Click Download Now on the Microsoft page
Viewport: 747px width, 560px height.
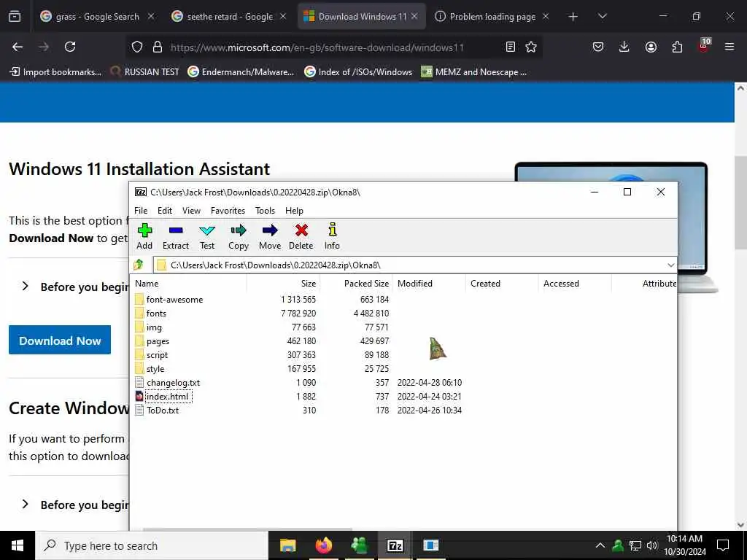(60, 340)
